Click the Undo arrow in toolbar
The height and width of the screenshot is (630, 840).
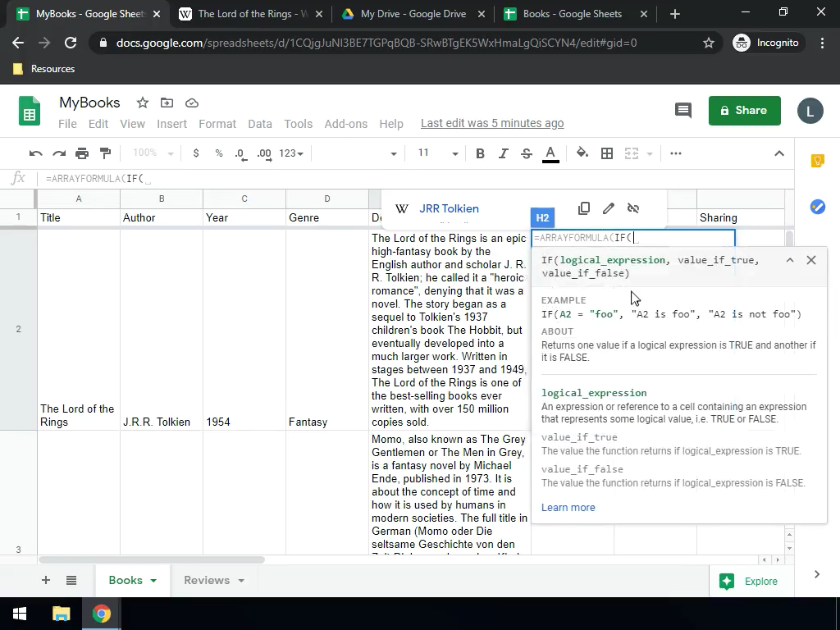(x=36, y=153)
